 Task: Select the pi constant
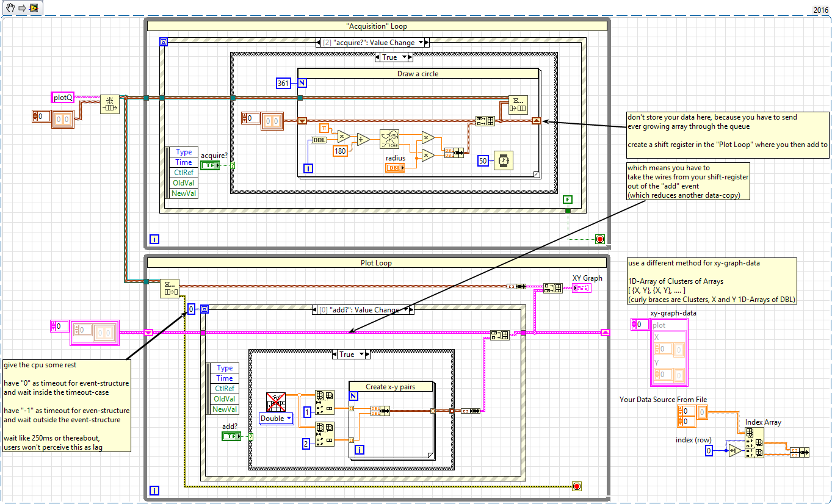[x=324, y=128]
